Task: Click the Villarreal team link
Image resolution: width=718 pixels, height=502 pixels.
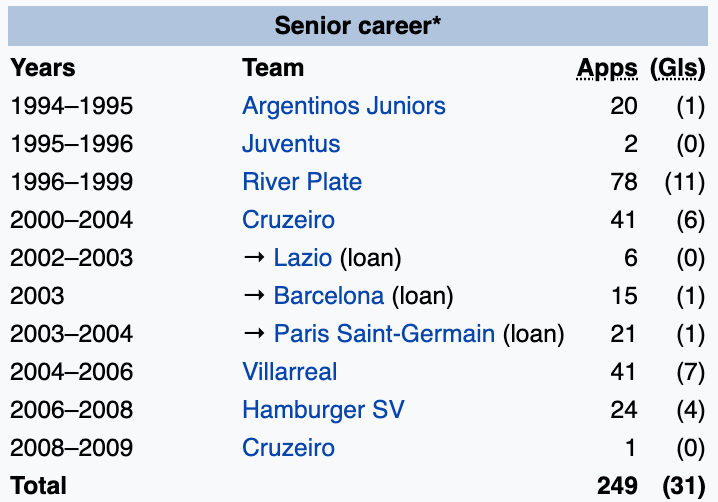Action: tap(290, 372)
